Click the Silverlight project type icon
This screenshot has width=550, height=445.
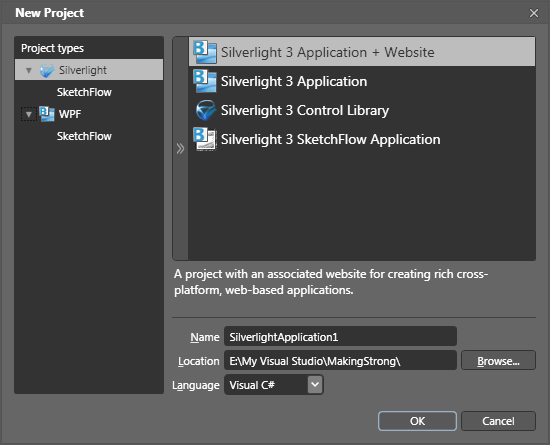(x=47, y=70)
